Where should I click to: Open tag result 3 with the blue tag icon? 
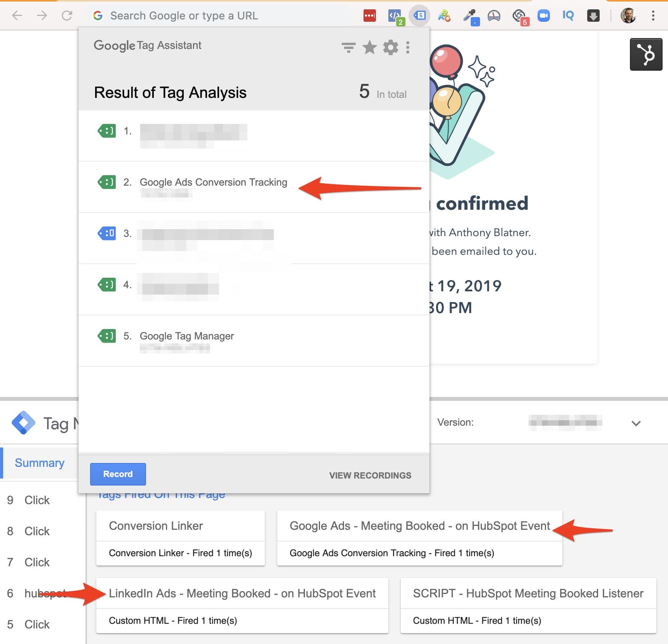coord(254,238)
